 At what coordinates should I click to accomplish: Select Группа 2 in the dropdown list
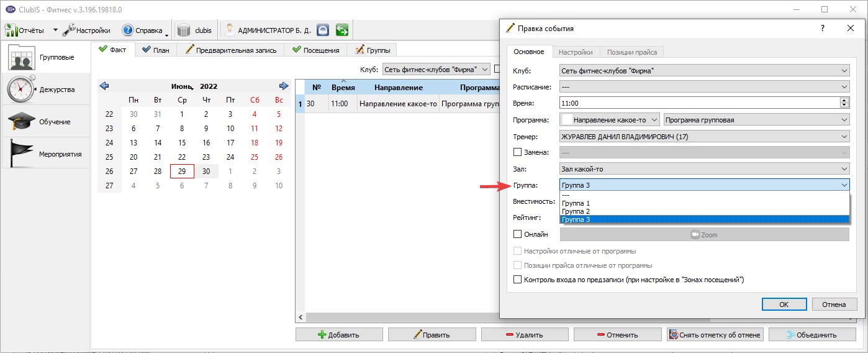pyautogui.click(x=704, y=211)
